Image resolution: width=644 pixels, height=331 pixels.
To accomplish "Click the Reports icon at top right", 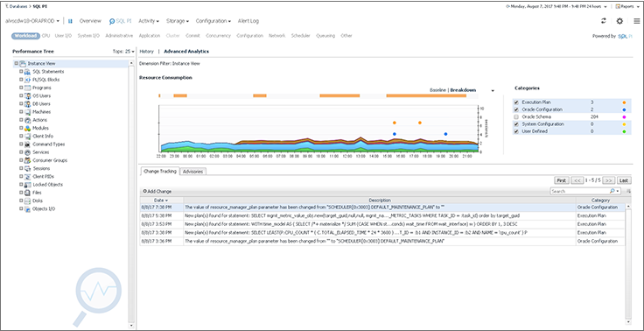I will pyautogui.click(x=618, y=7).
